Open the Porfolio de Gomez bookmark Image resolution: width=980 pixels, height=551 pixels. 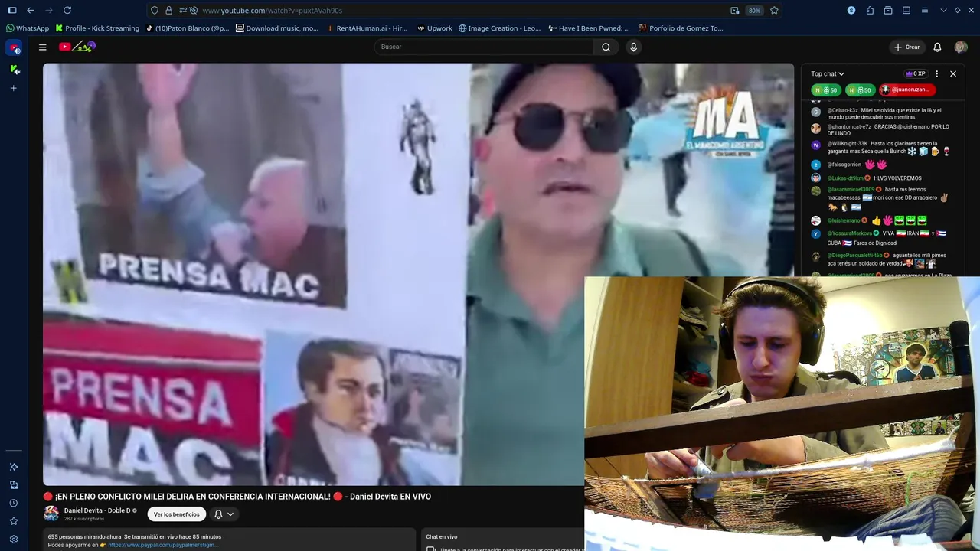coord(681,28)
